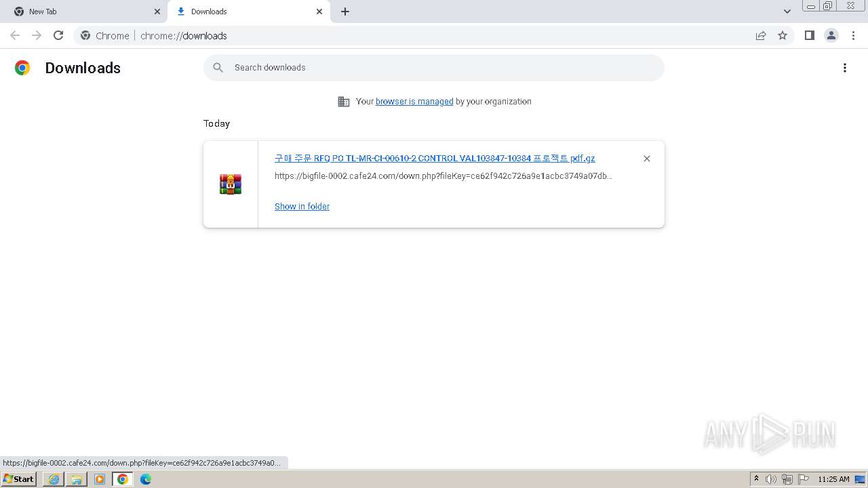Click the WinRAR archive file icon
The image size is (868, 488).
(x=231, y=184)
